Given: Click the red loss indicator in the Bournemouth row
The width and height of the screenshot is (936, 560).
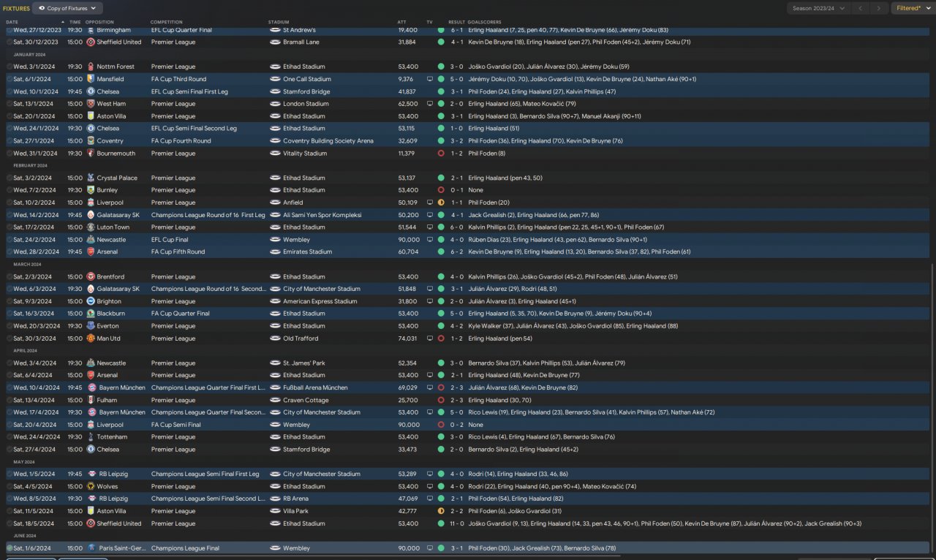Looking at the screenshot, I should point(441,154).
